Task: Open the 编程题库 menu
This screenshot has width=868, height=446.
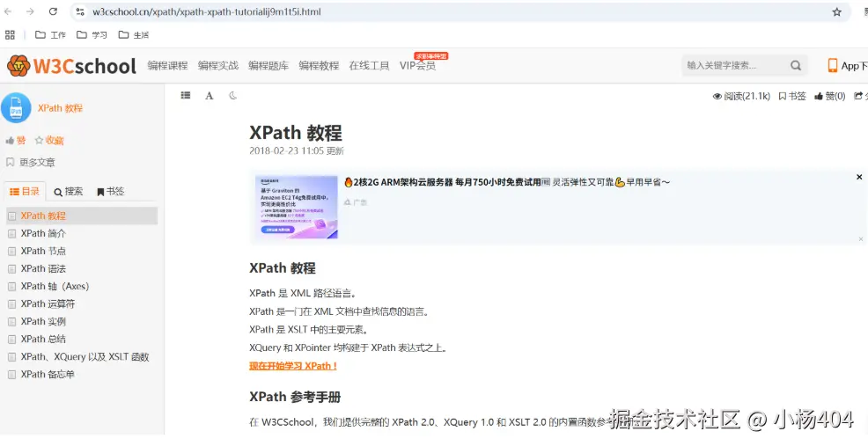Action: tap(268, 65)
